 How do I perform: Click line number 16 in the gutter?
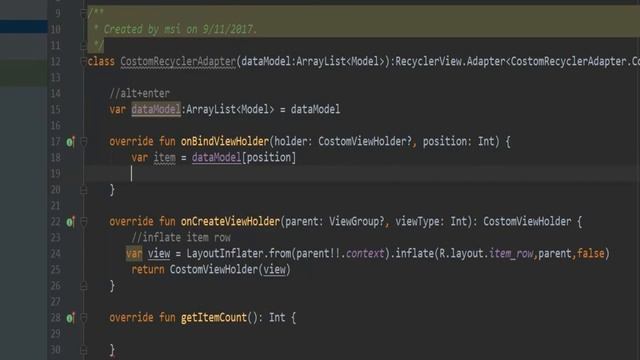(56, 126)
